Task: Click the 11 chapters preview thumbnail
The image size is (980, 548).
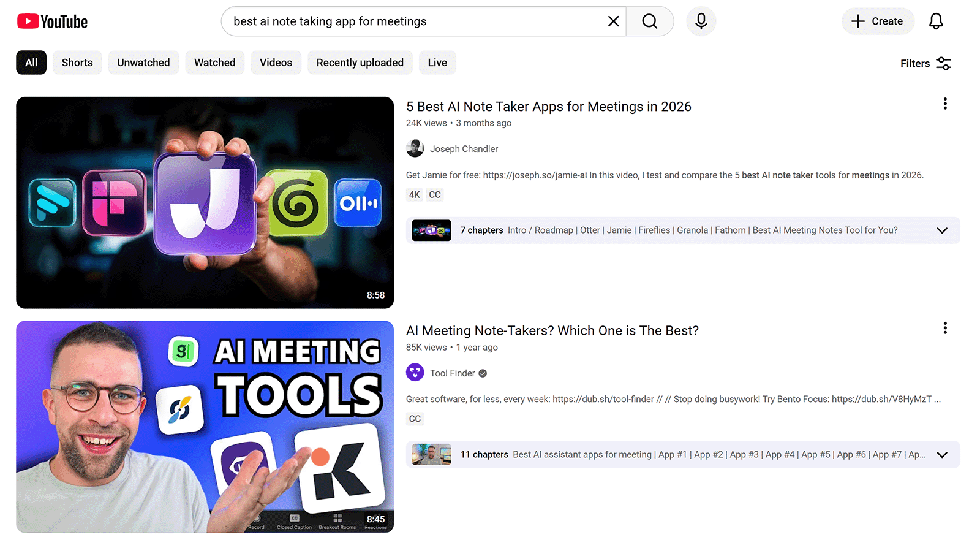Action: point(432,455)
